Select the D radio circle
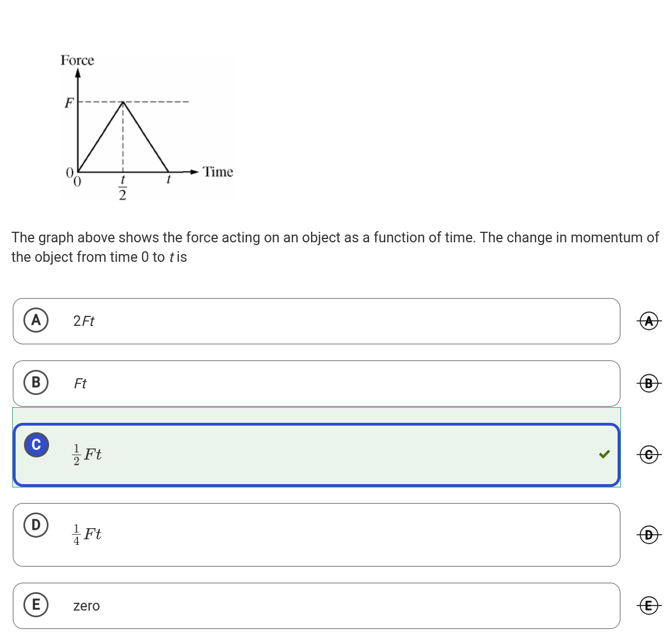The height and width of the screenshot is (644, 670). tap(36, 525)
